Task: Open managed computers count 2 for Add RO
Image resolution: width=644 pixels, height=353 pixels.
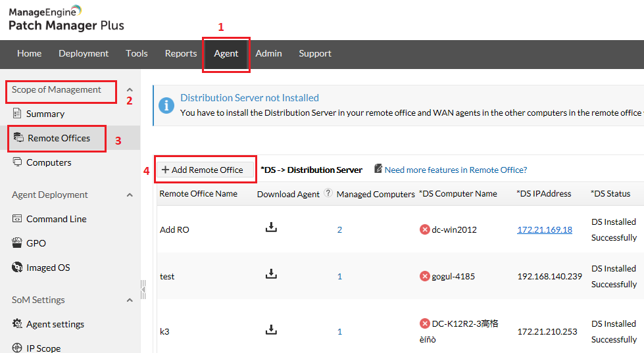Action: (x=339, y=230)
